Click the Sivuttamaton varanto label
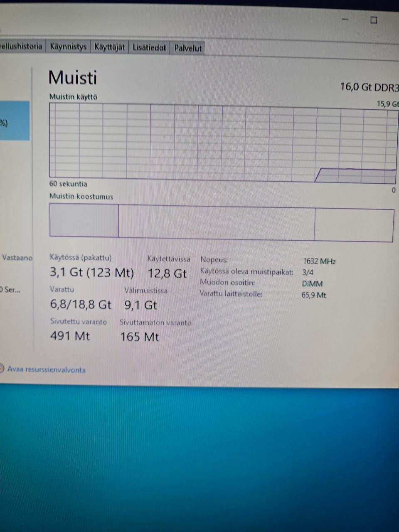The height and width of the screenshot is (532, 399). (x=155, y=322)
